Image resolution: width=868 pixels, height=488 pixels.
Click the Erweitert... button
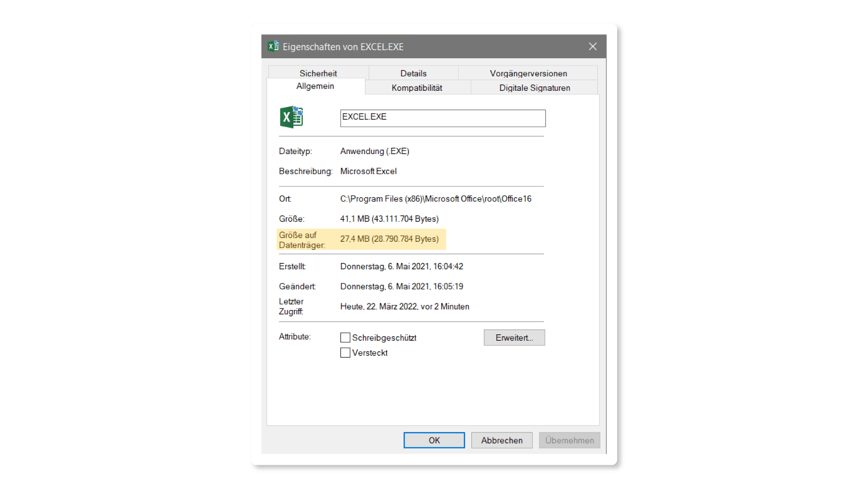point(514,338)
